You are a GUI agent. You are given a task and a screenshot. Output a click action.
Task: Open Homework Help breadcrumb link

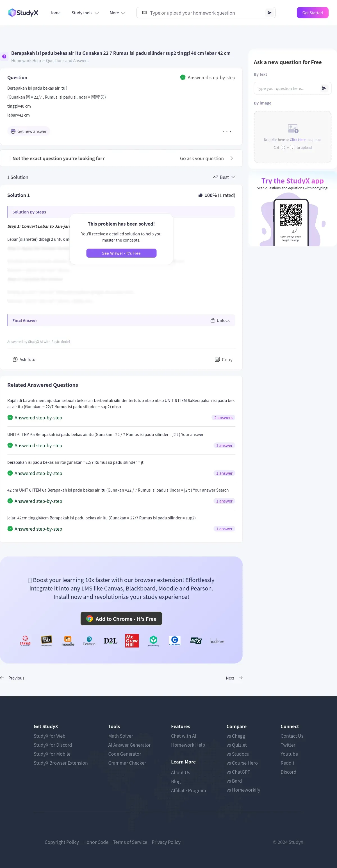click(x=26, y=61)
